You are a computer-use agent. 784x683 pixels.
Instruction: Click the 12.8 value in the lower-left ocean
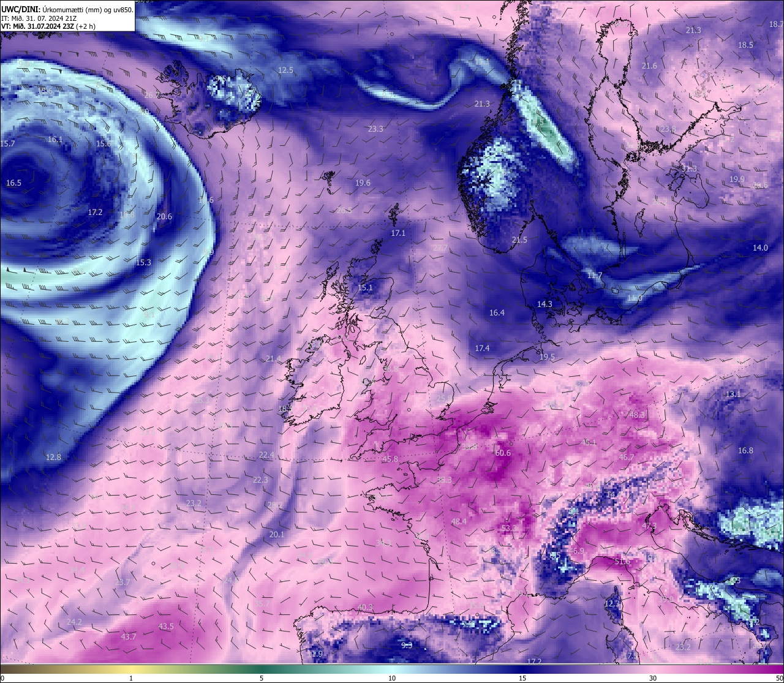coord(53,457)
